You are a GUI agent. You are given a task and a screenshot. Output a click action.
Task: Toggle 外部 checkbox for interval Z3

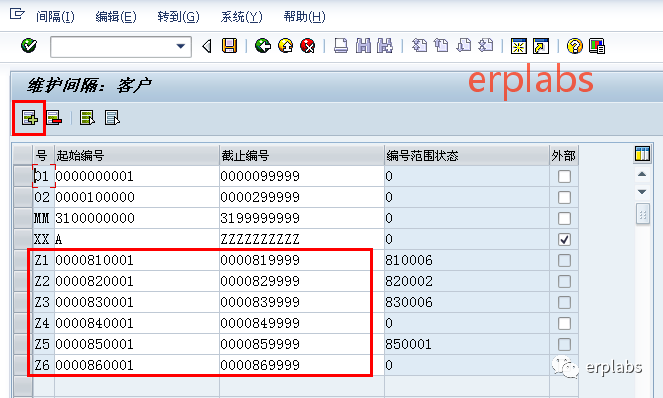(564, 302)
